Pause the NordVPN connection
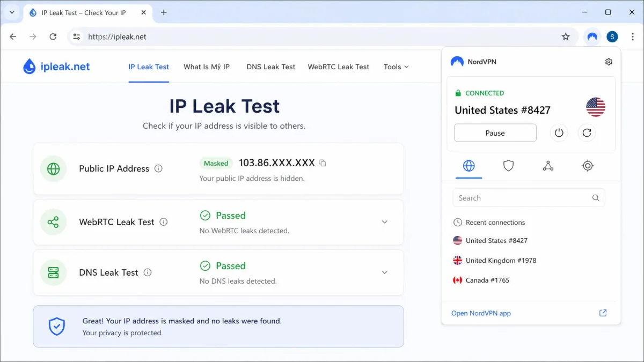The height and width of the screenshot is (362, 644). point(495,133)
